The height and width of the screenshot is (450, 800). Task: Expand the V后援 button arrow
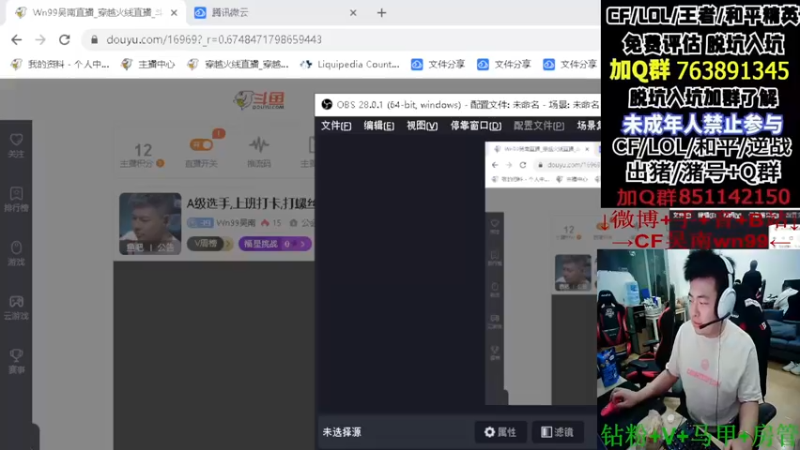tap(229, 244)
